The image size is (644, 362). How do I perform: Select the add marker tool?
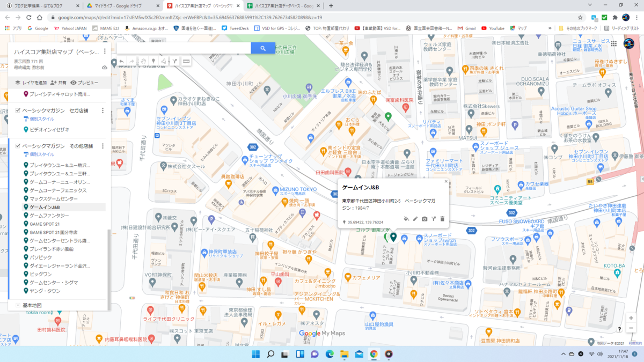coord(153,62)
